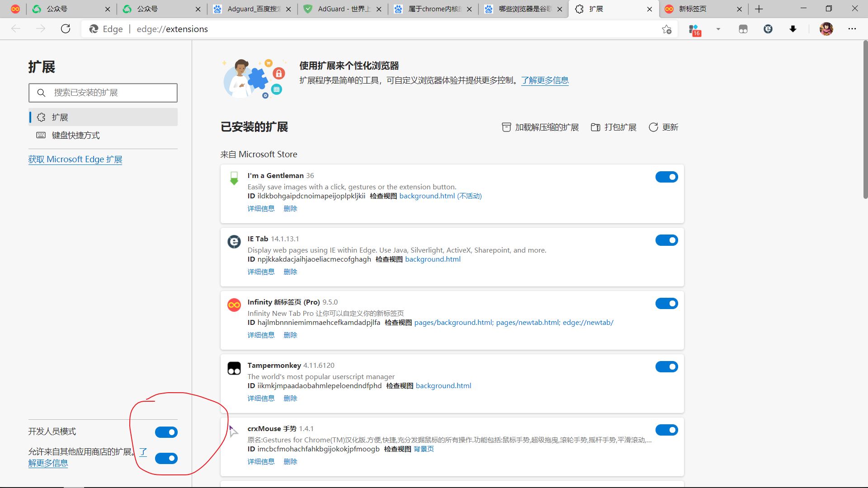Open the 获取 Microsoft Edge 扩展 link
The image size is (868, 488).
75,159
